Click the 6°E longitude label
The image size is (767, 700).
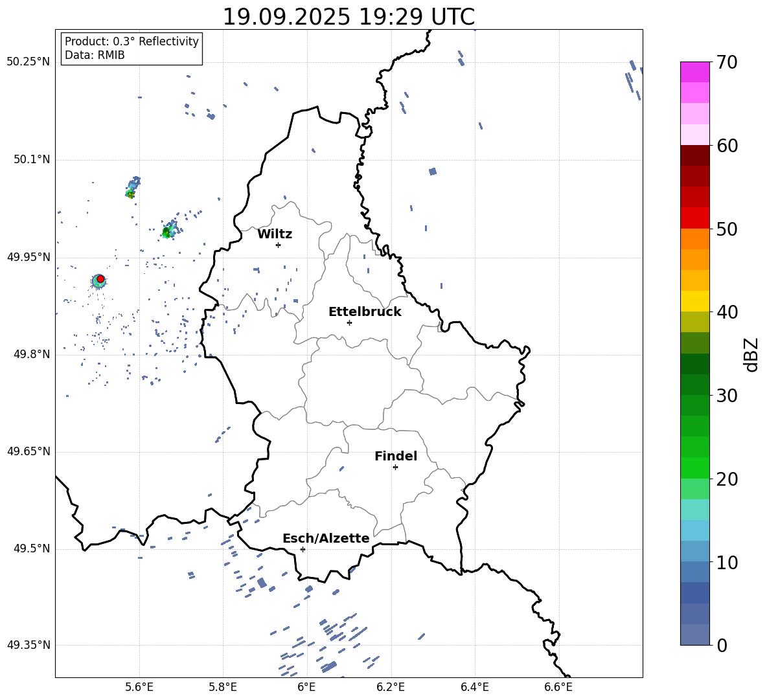[x=306, y=687]
